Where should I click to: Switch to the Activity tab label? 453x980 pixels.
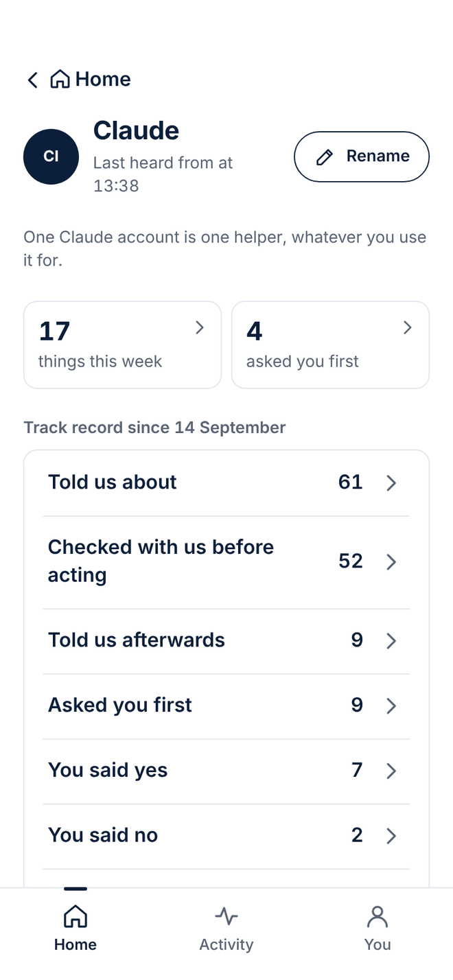226,944
